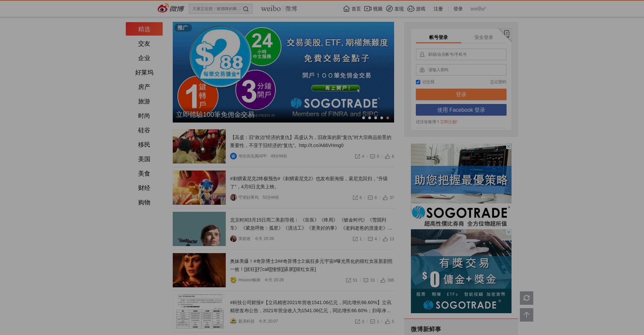
Task: Open 首页 home in the top navigation
Action: 352,9
